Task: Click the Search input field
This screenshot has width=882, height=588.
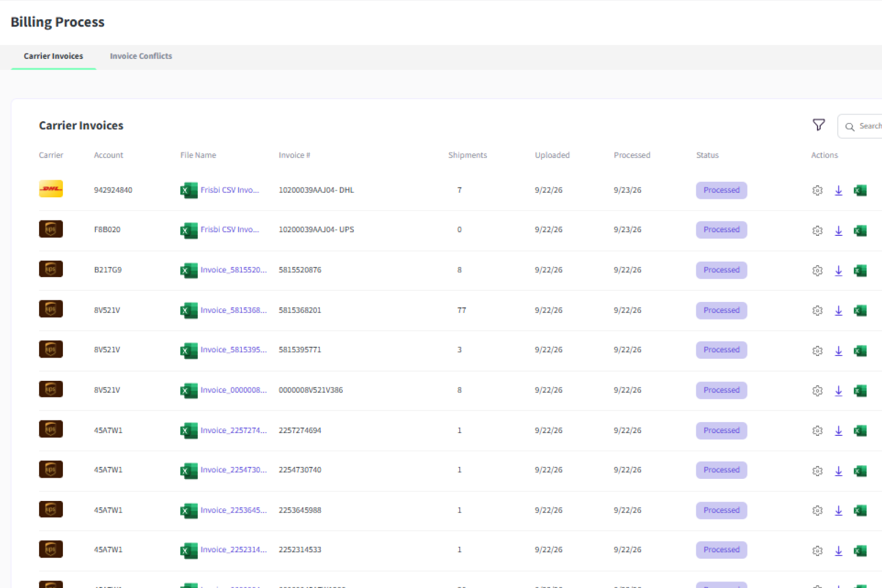Action: 860,126
